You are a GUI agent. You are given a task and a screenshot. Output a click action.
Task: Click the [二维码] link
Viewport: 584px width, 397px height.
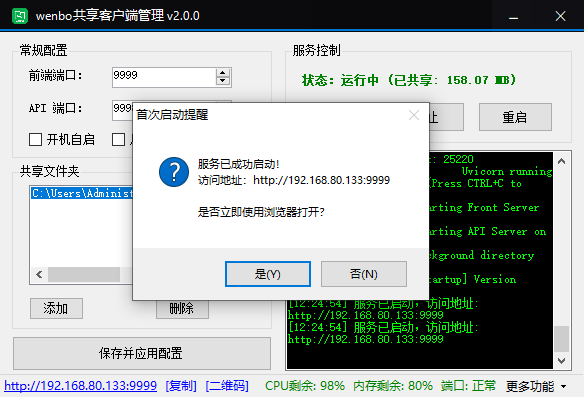click(x=227, y=385)
